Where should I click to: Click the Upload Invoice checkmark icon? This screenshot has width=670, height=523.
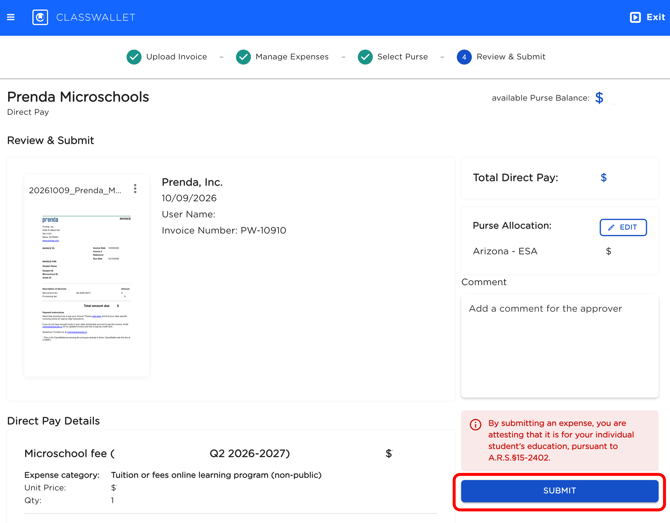coord(134,57)
